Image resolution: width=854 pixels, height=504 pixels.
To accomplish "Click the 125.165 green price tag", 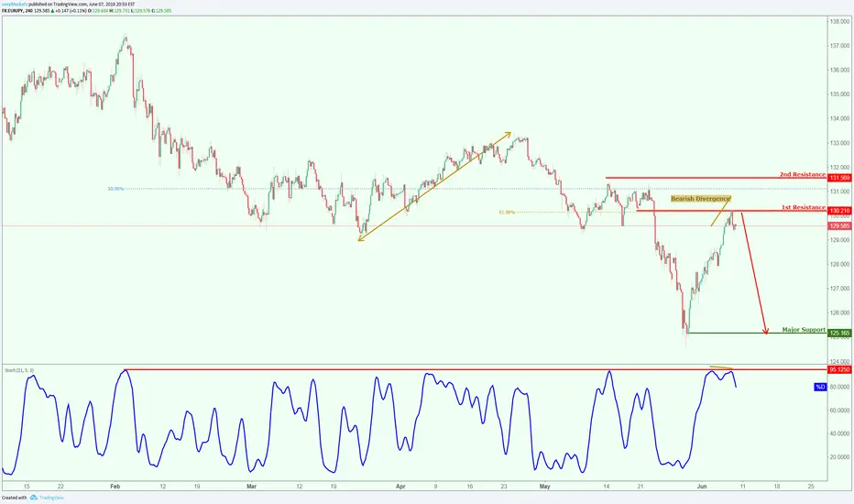I will pyautogui.click(x=838, y=333).
